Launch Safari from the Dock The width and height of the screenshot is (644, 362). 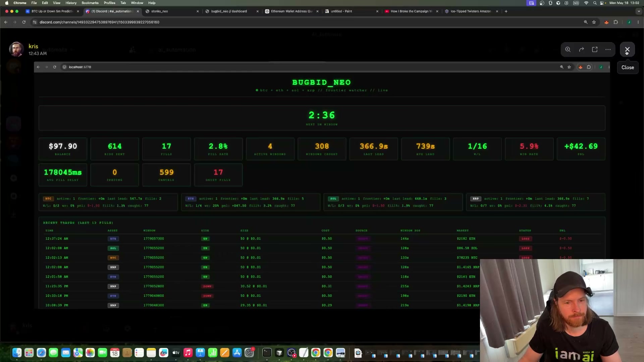point(41,353)
